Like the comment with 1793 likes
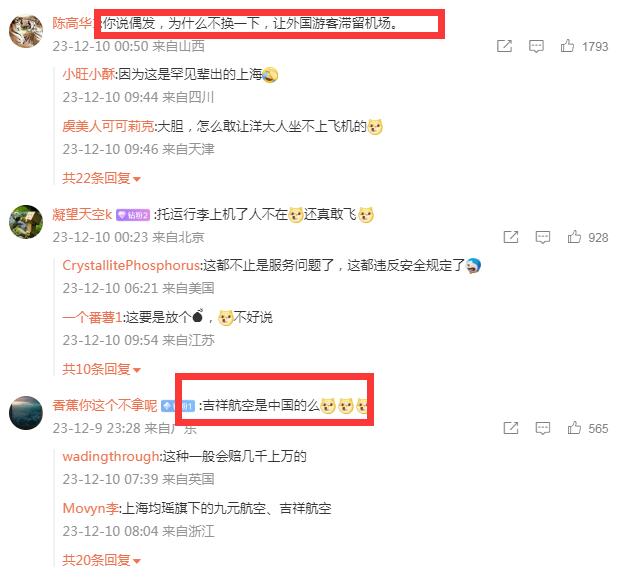 click(567, 46)
